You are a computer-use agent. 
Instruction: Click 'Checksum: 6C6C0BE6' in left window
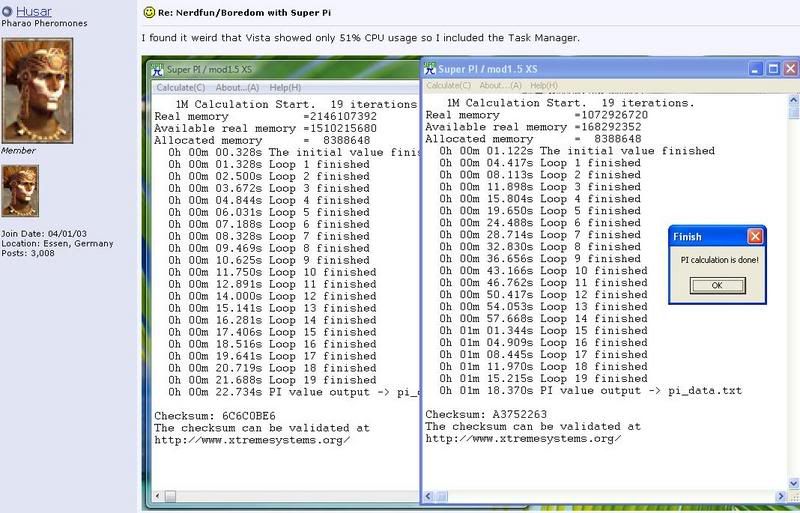[215, 416]
